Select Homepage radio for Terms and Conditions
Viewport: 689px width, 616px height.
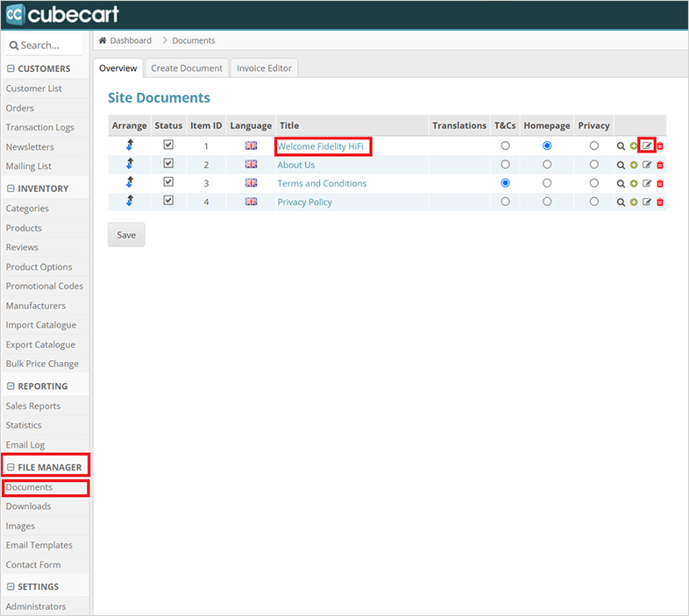pos(547,183)
